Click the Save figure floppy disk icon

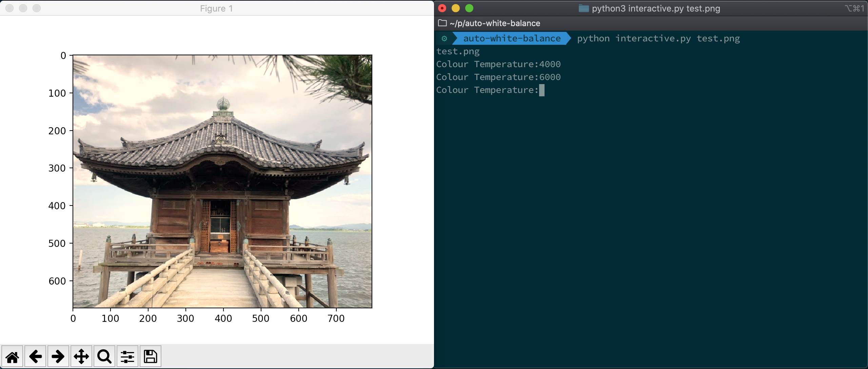150,356
